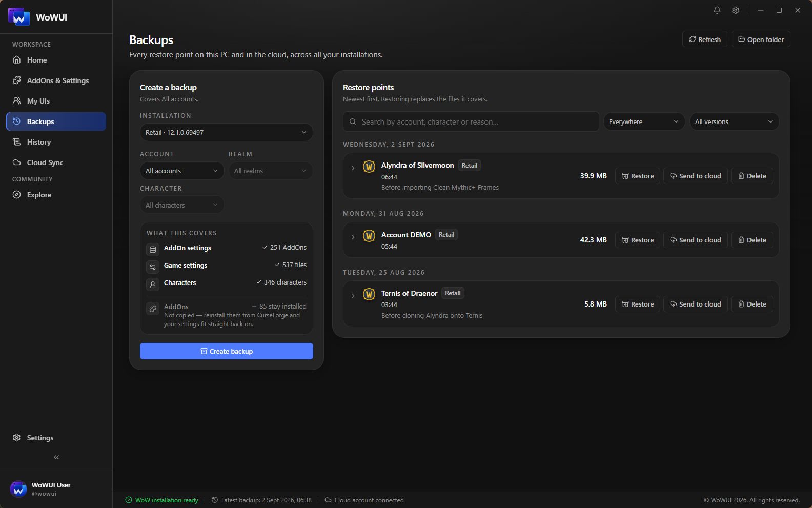Delete the Account DEMO backup

click(752, 240)
